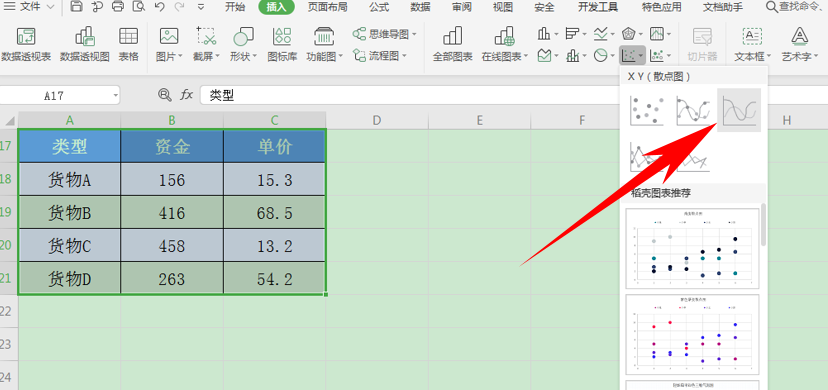The width and height of the screenshot is (828, 390).
Task: Click the 查找命令 search box
Action: pyautogui.click(x=796, y=7)
